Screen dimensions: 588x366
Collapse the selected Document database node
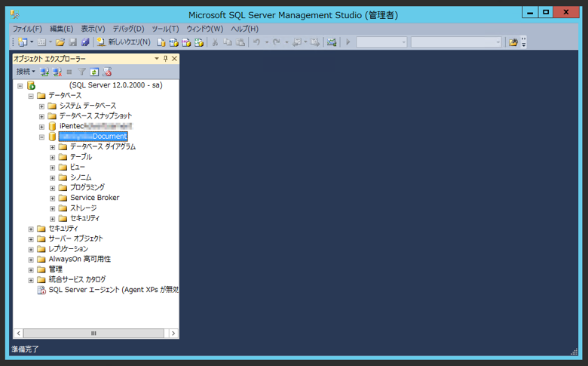(x=41, y=137)
